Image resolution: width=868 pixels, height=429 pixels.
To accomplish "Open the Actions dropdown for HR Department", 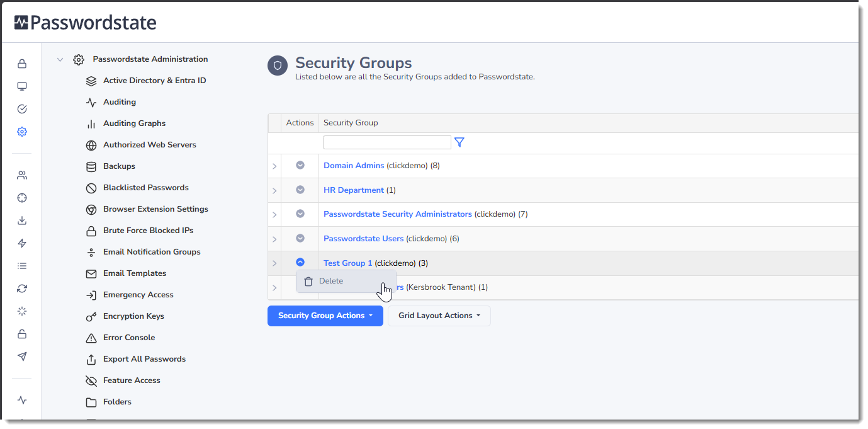I will coord(300,190).
